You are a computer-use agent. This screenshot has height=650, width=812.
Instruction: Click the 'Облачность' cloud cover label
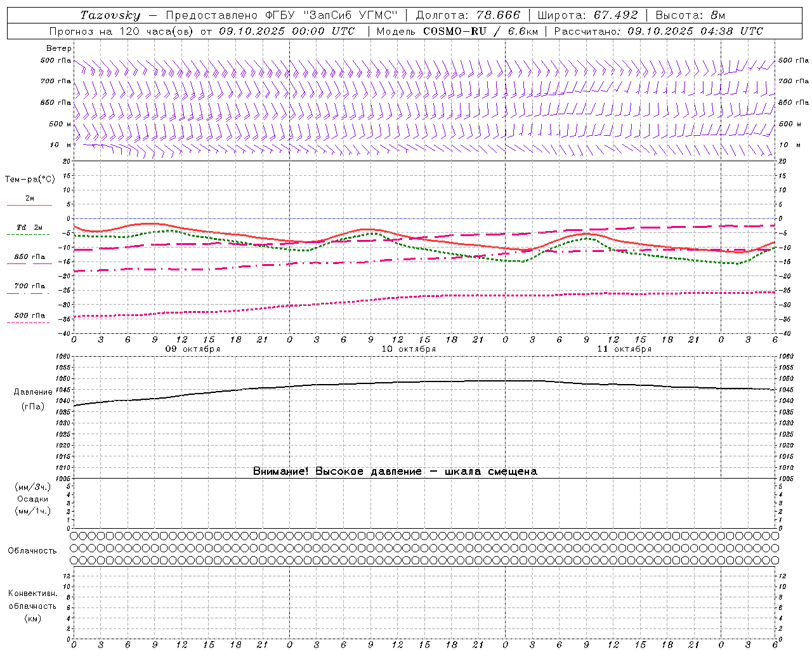[32, 551]
